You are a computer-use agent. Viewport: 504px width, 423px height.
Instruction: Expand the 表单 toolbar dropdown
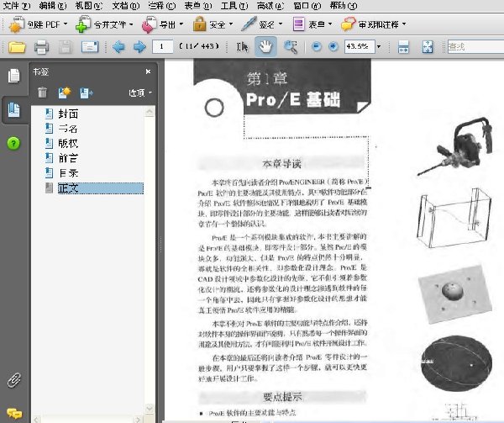[330, 24]
